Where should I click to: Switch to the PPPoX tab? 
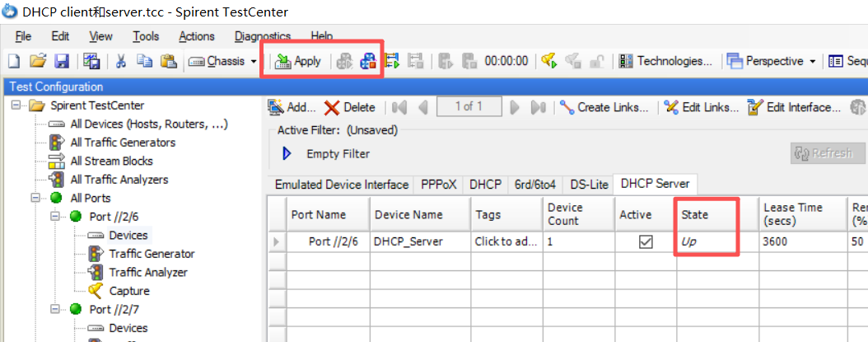[438, 185]
